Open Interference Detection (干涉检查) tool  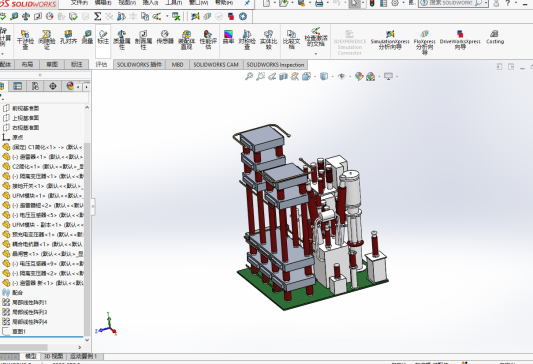(25, 39)
